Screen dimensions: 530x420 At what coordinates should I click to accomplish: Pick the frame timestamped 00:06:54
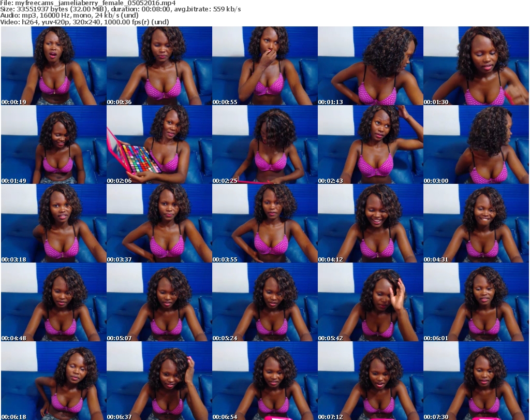click(265, 381)
